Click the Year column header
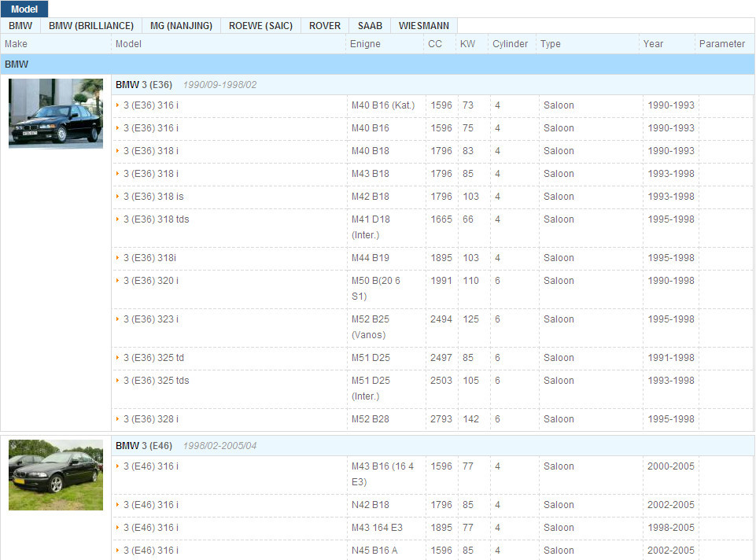 coord(653,44)
